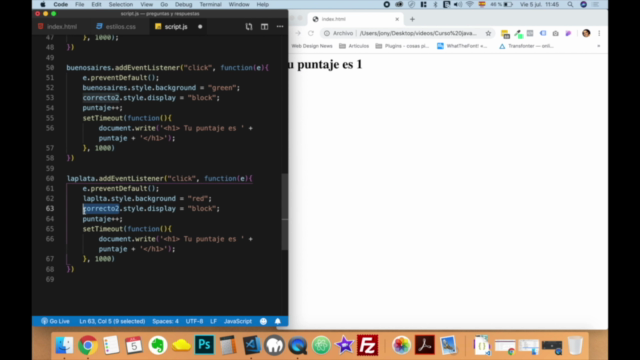Change file encoding UTF-8
Screen dimensions: 640x360
click(x=194, y=321)
